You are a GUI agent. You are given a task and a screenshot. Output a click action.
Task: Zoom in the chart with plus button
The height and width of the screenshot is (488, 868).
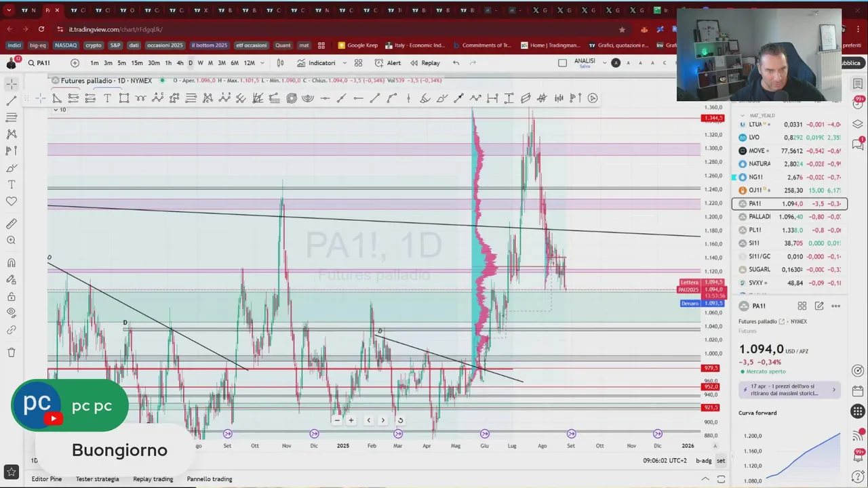click(x=351, y=420)
